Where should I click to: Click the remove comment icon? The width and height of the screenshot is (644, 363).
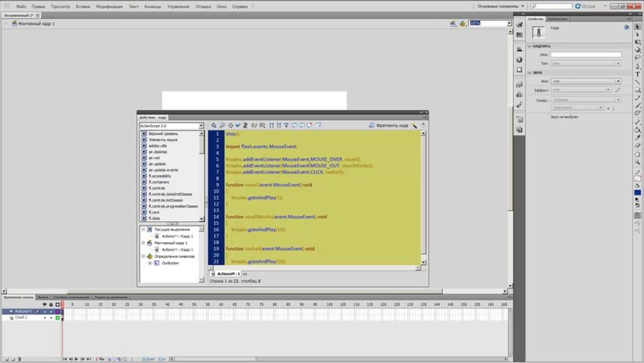310,125
